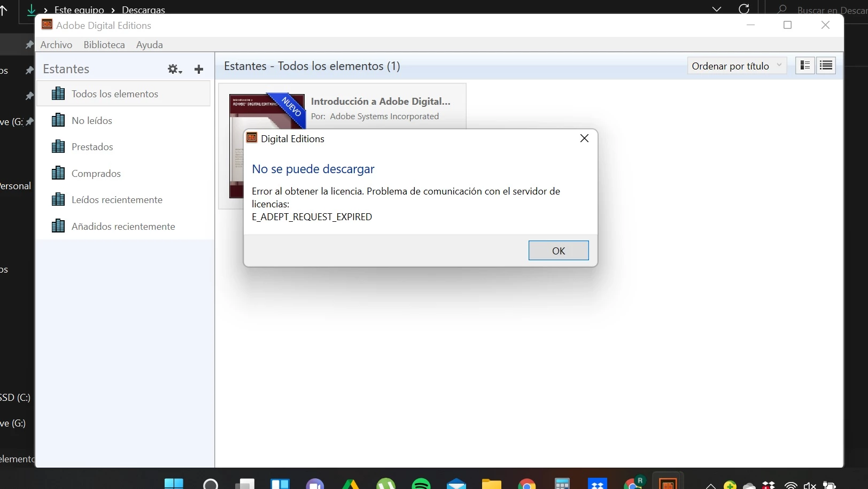This screenshot has height=489, width=868.
Task: Select Prestados shelf
Action: click(123, 147)
